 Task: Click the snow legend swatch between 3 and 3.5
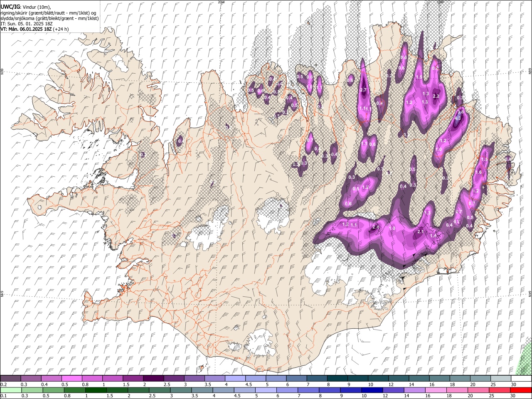pos(194,378)
